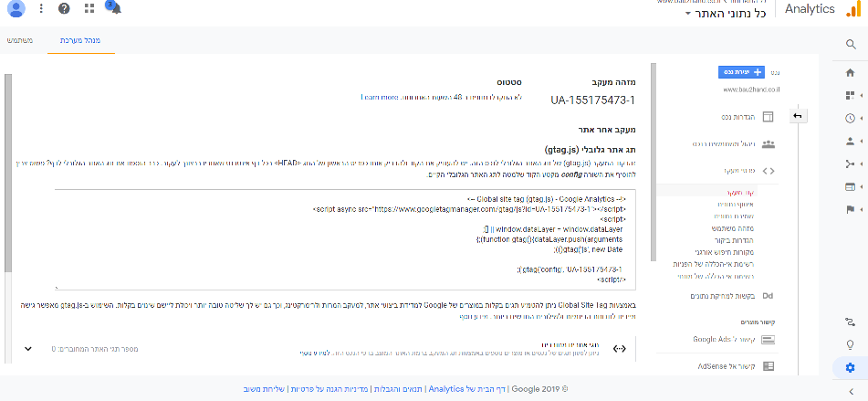
Task: Open the Acquisition branching-arrows icon
Action: (851, 164)
